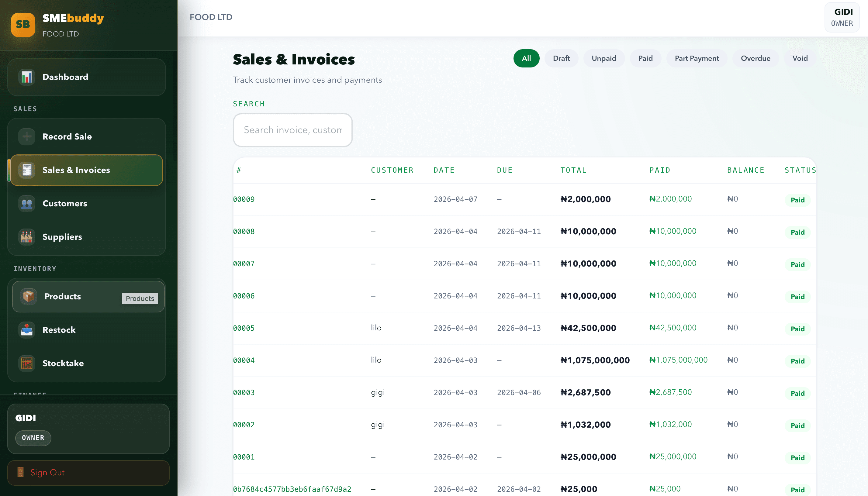868x496 pixels.
Task: Filter invoices by Draft
Action: [x=561, y=58]
